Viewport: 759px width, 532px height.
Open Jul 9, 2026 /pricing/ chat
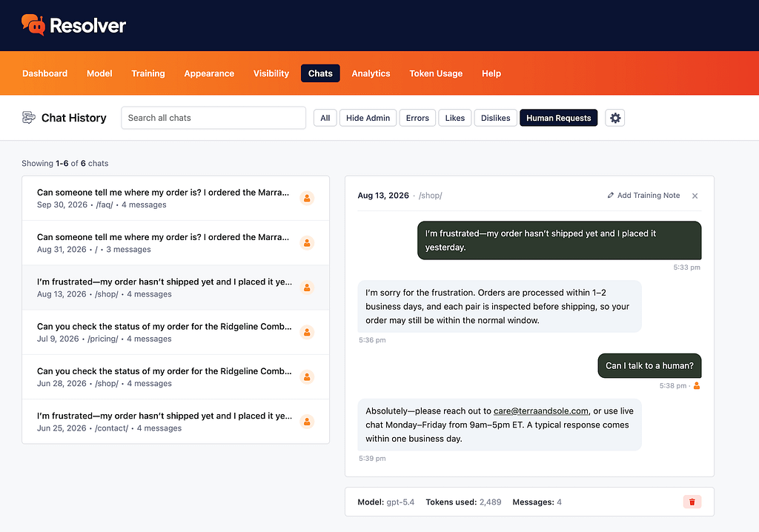point(176,332)
